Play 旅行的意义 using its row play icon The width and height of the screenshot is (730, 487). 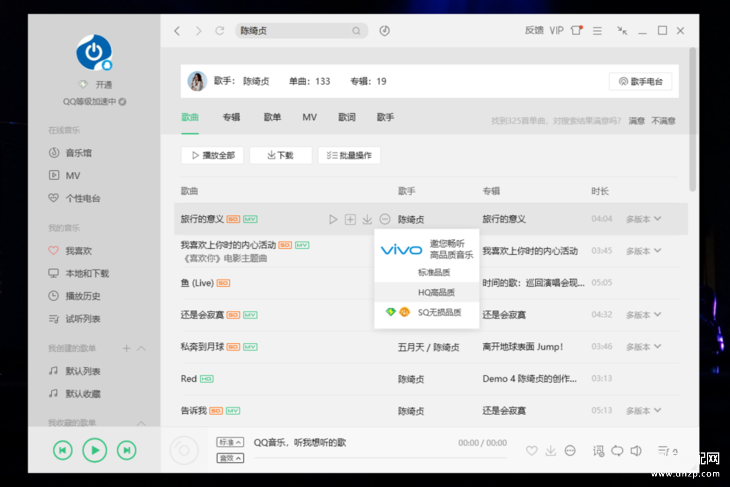coord(333,219)
